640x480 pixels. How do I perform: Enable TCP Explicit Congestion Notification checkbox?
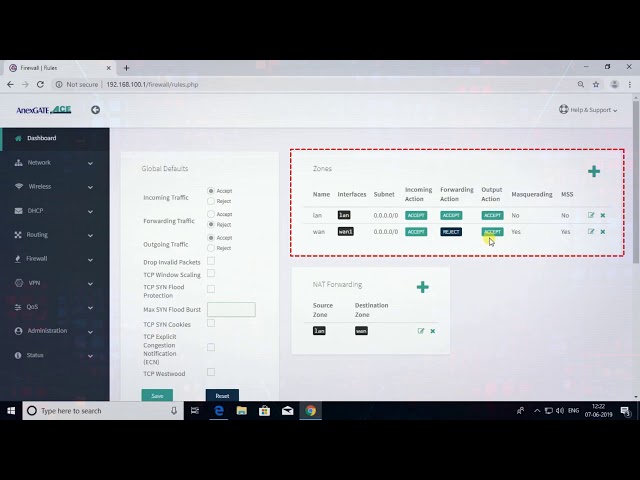[211, 347]
